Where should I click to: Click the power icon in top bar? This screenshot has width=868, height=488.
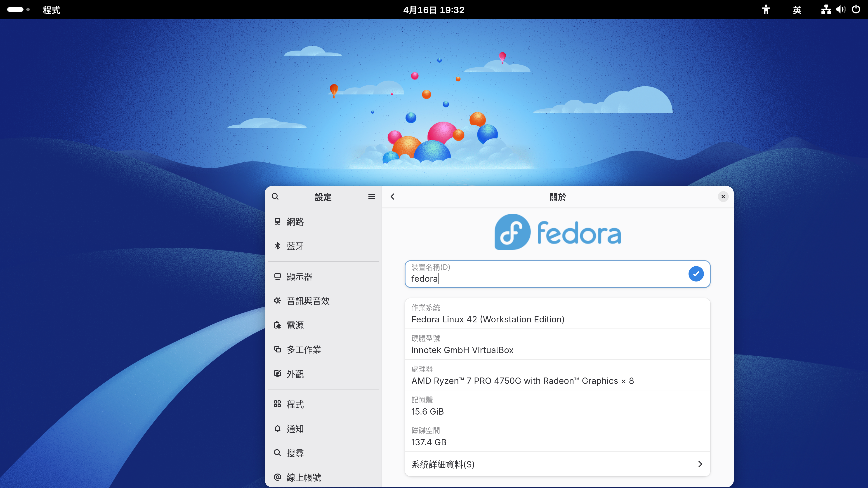[x=856, y=9]
